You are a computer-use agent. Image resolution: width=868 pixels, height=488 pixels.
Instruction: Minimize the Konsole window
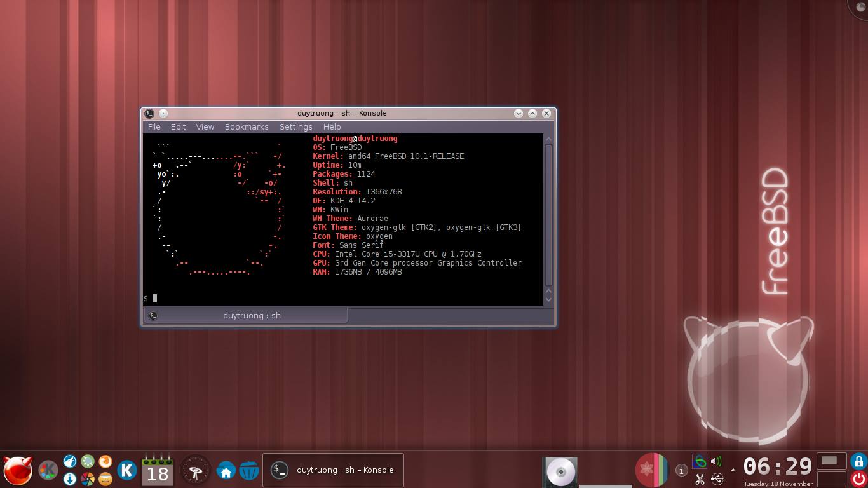click(x=519, y=114)
